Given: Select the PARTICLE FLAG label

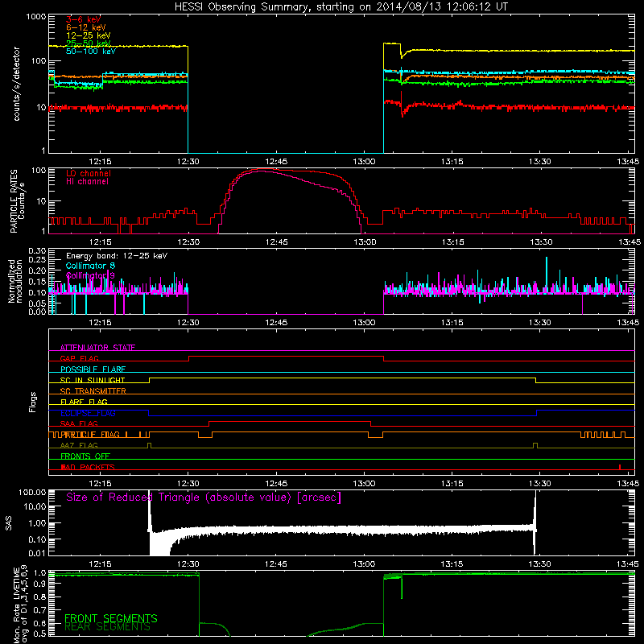Looking at the screenshot, I should coord(90,435).
